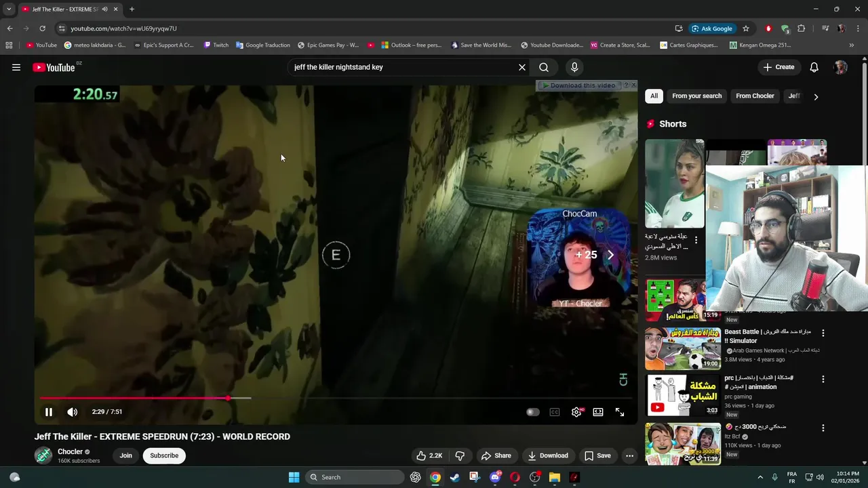Click the Windows taskbar search box
This screenshot has height=488, width=868.
point(355,477)
